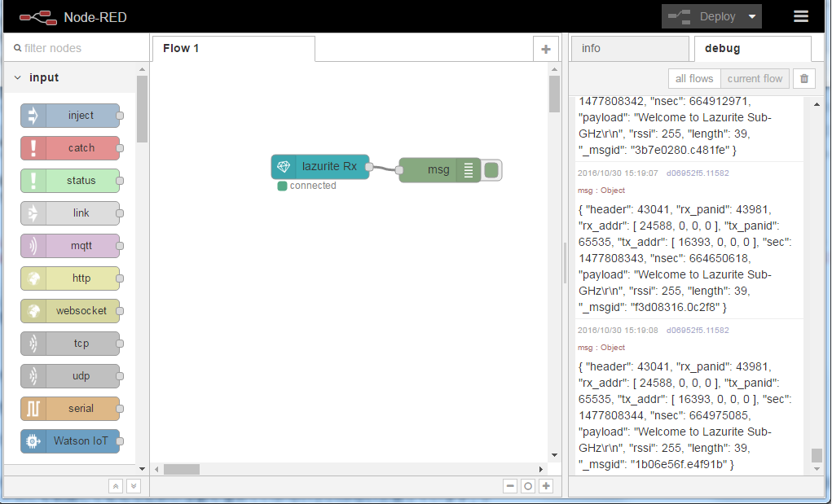832x504 pixels.
Task: Open the info sidebar tab
Action: click(x=631, y=49)
